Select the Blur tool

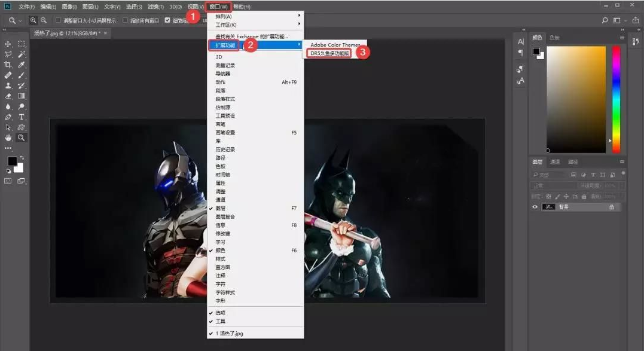tap(8, 106)
